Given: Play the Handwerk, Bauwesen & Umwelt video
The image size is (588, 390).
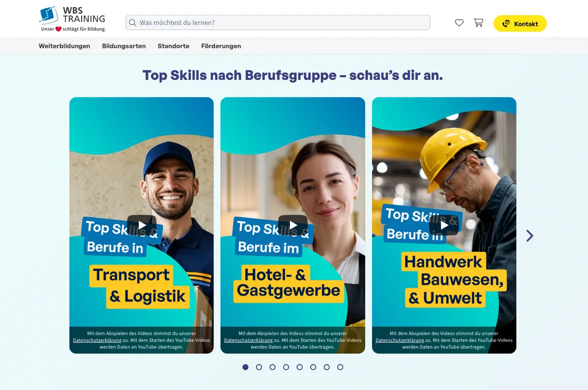Looking at the screenshot, I should point(444,225).
